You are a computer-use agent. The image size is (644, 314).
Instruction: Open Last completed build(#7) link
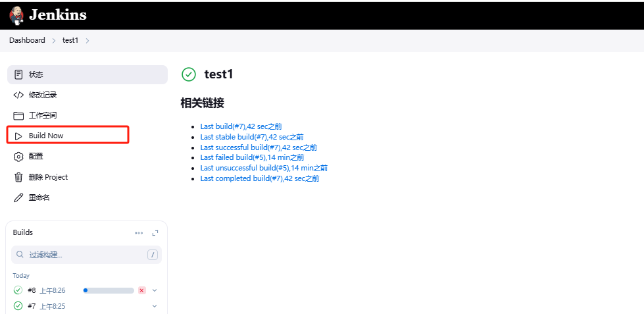tap(260, 178)
